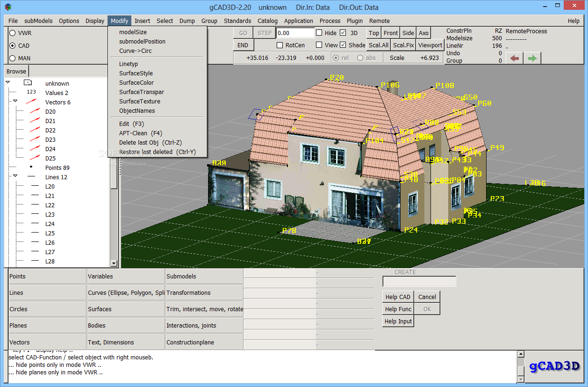Select the abs coordinate radio button
The width and height of the screenshot is (588, 387).
tap(360, 58)
